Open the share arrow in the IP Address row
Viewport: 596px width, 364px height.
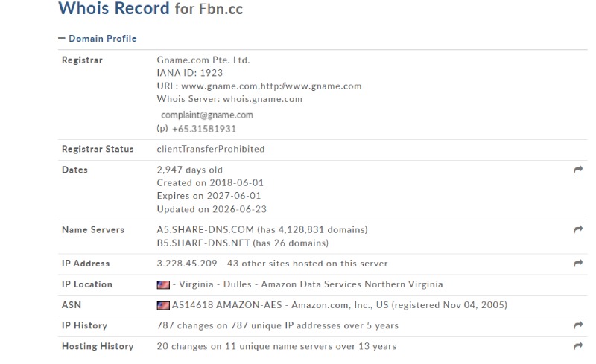[x=578, y=263]
